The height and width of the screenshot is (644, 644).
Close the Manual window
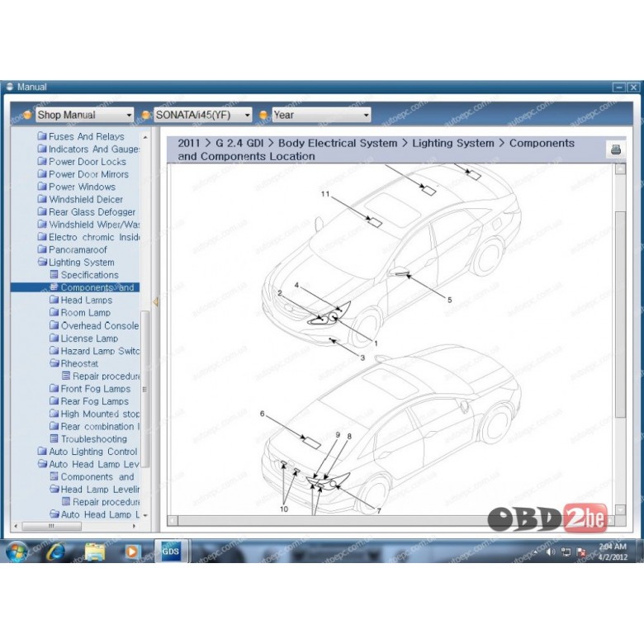(x=633, y=87)
